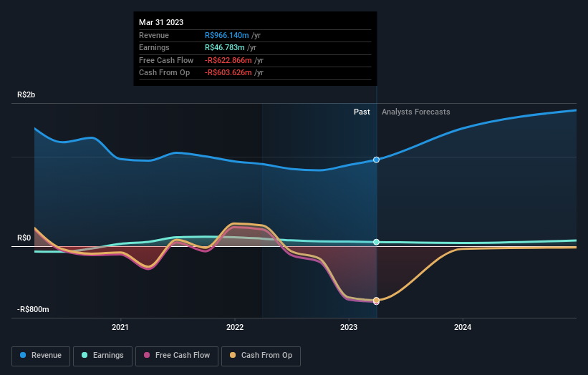The image size is (588, 375).
Task: Select the blue Revenue data point marker
Action: point(376,160)
